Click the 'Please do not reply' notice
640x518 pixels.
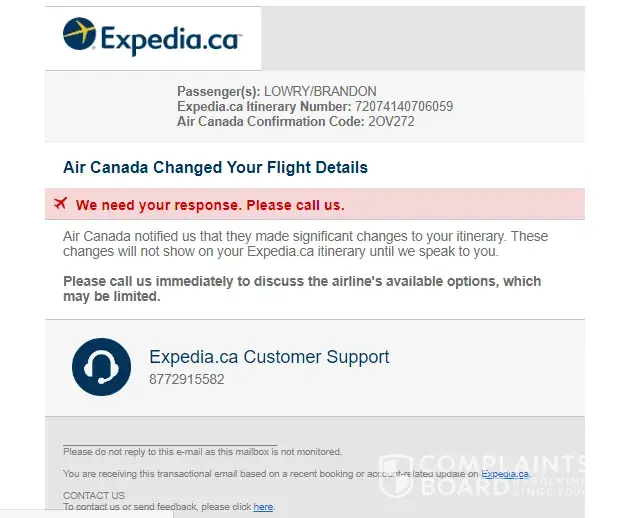point(202,452)
